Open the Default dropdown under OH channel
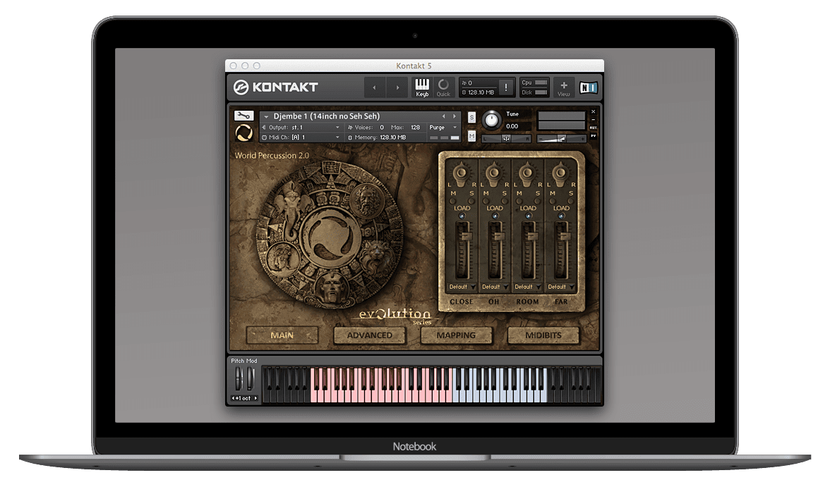The height and width of the screenshot is (504, 830). [494, 287]
